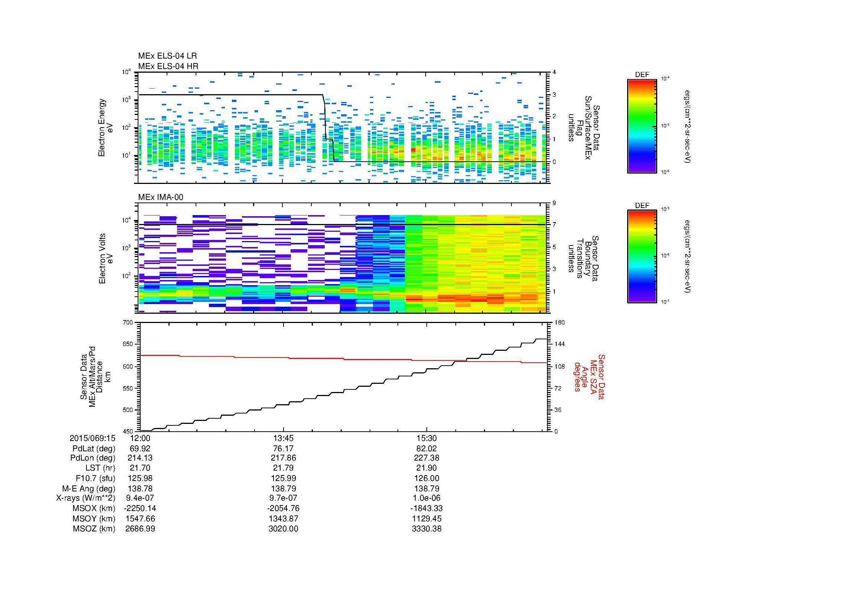
Task: Click X-rays value 1.0e-06
Action: (x=426, y=498)
